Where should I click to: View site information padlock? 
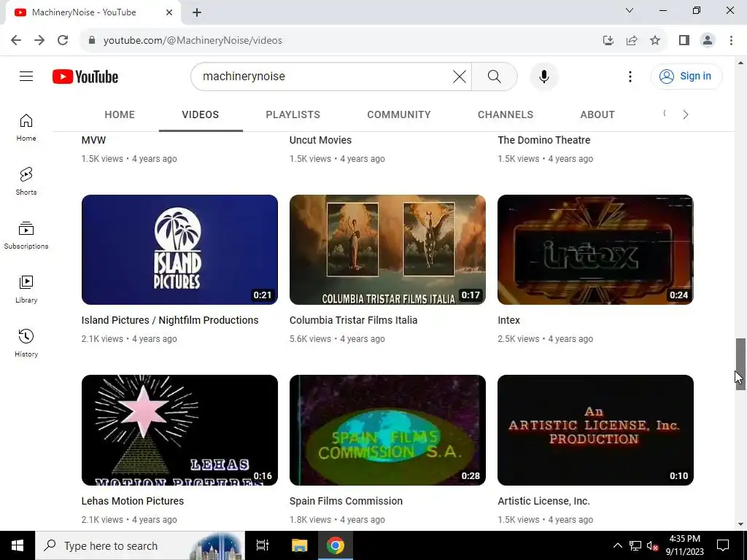click(x=92, y=40)
